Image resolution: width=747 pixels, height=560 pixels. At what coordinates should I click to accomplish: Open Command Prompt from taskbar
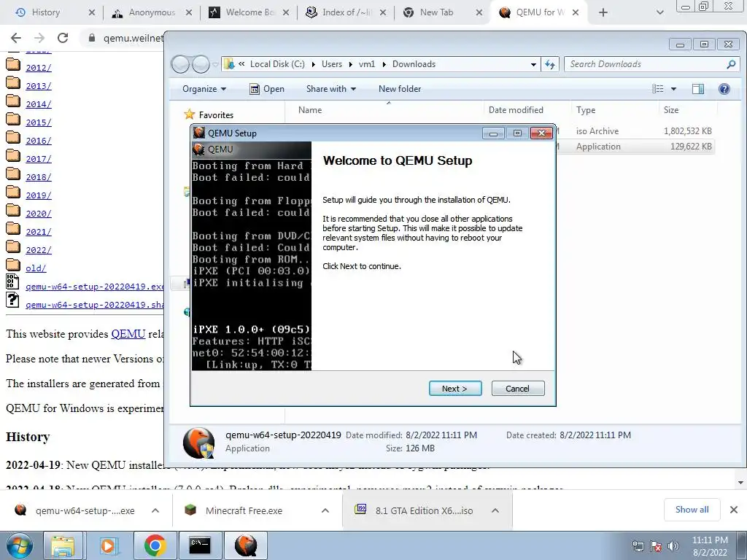(200, 545)
